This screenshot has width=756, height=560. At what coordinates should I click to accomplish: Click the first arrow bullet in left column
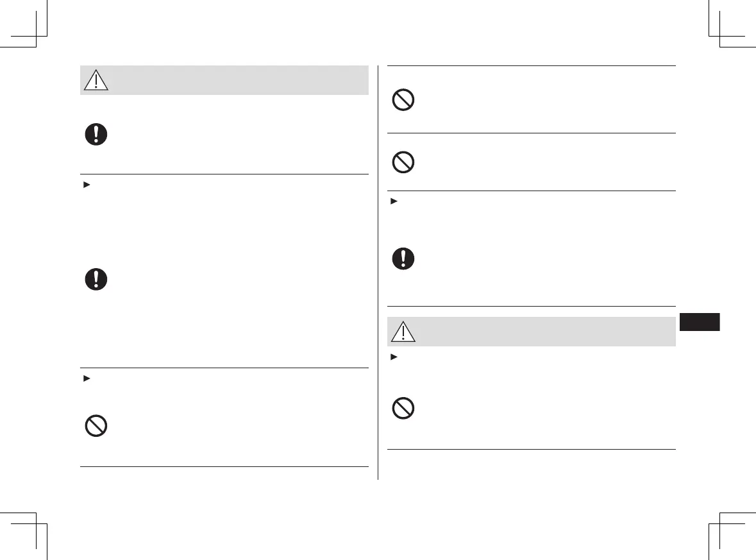(84, 185)
